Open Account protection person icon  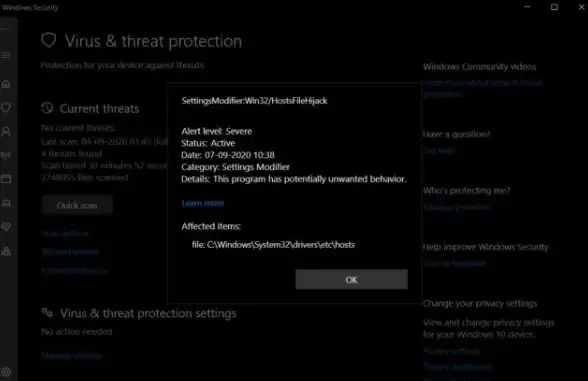pyautogui.click(x=6, y=131)
